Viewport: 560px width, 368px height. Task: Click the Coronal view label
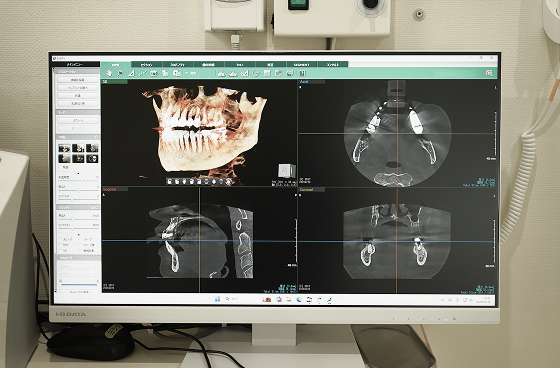(306, 190)
